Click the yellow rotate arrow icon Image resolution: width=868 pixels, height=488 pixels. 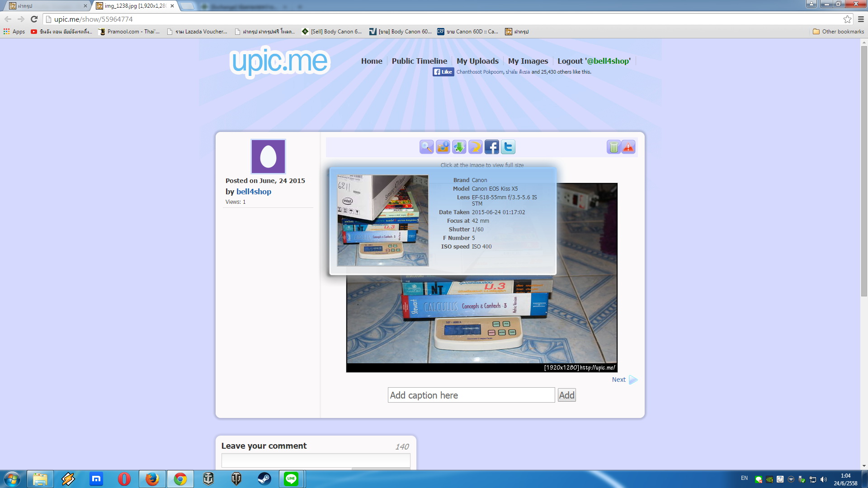coord(475,147)
